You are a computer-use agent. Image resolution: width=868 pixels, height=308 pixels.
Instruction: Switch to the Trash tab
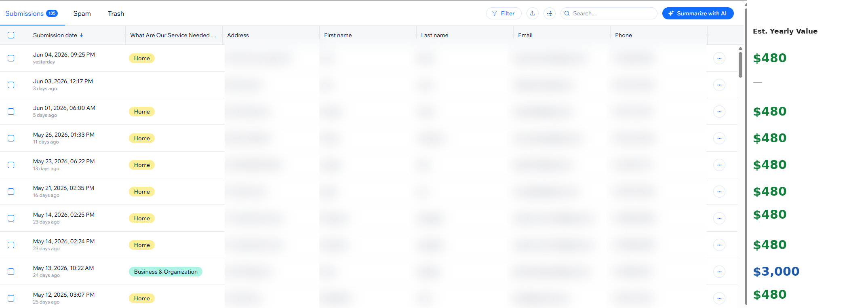pos(116,13)
